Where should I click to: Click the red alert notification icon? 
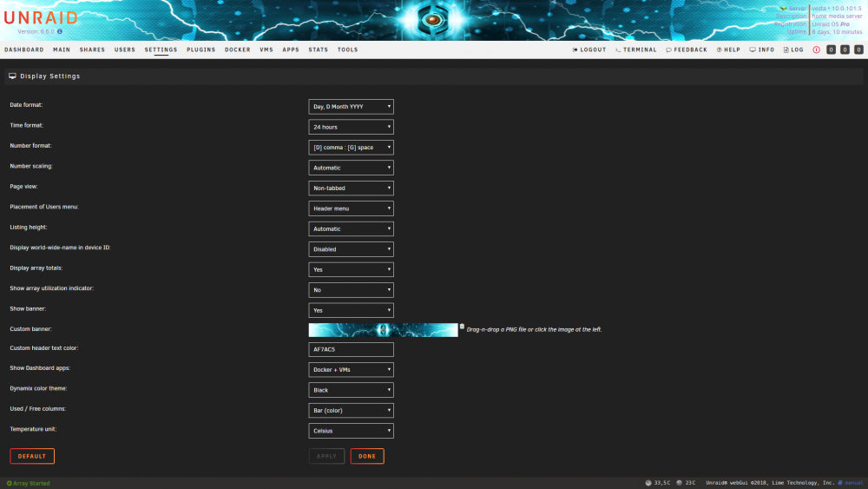[x=816, y=50]
